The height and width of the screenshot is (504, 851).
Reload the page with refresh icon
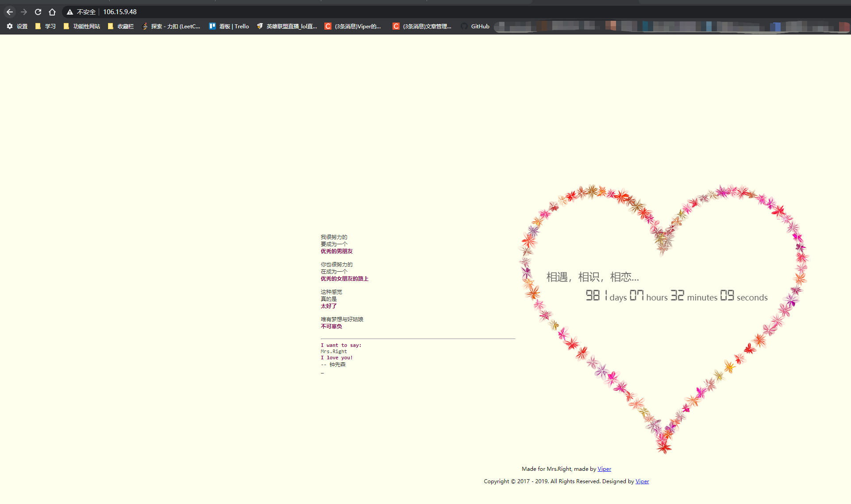(x=38, y=12)
